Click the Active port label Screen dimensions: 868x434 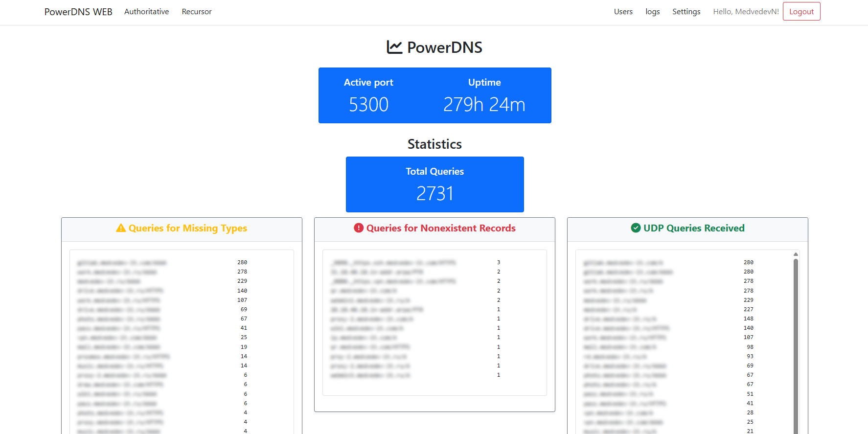[x=368, y=83]
